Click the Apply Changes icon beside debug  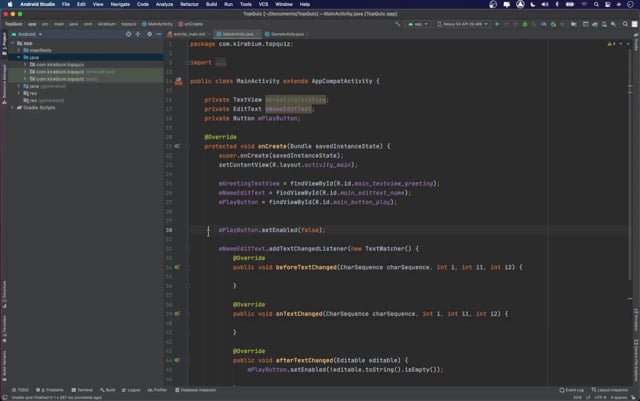(515, 24)
